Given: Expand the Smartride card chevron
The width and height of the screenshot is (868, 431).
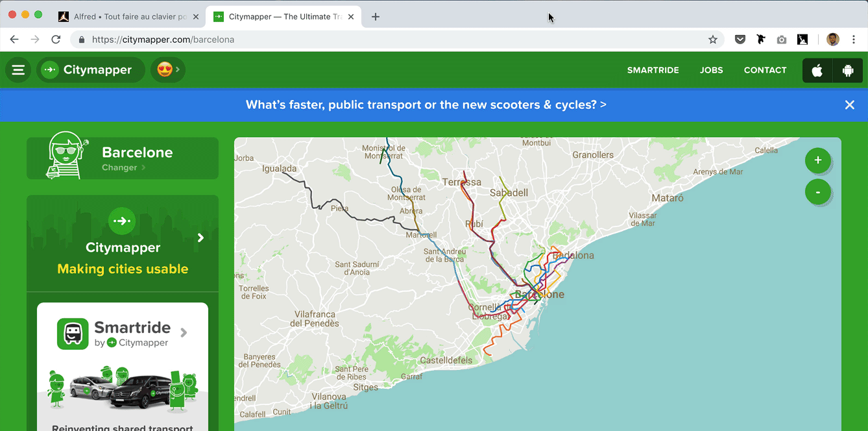Looking at the screenshot, I should pos(184,333).
